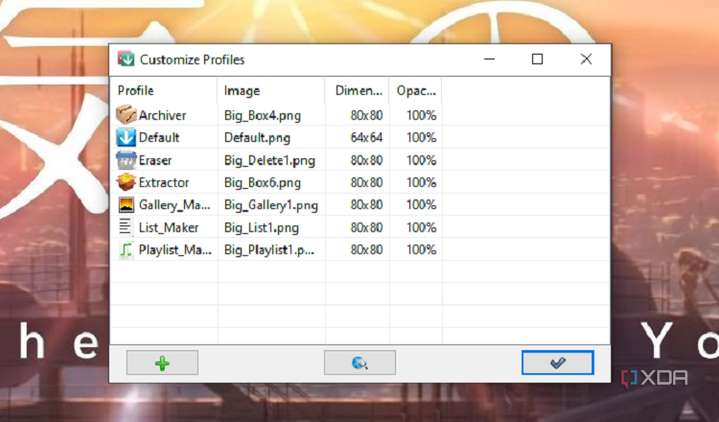Click the Customize Profiles title bar app icon
The image size is (719, 422).
126,59
